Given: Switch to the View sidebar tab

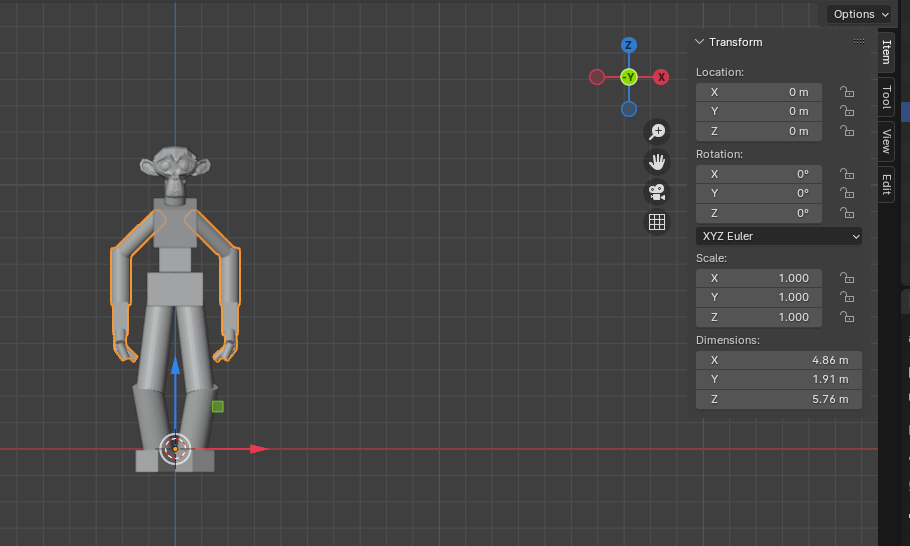Looking at the screenshot, I should (x=886, y=141).
